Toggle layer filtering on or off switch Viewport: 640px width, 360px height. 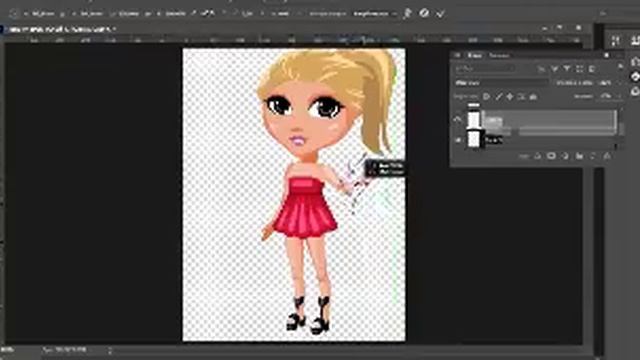tap(620, 66)
